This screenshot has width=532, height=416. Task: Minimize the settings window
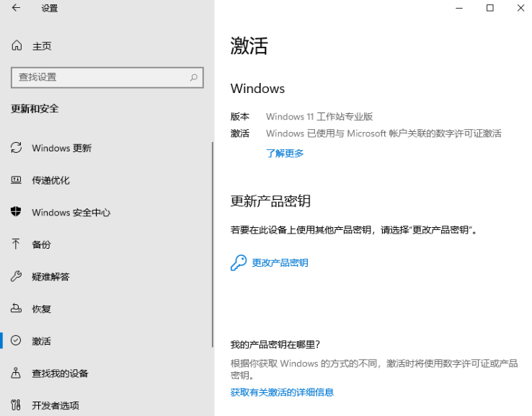(459, 8)
